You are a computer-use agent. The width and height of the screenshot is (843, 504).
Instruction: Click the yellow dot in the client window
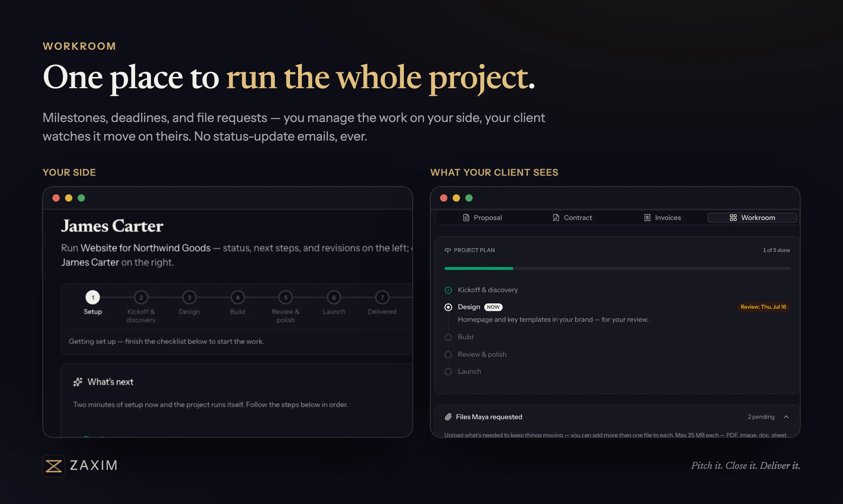coord(456,198)
